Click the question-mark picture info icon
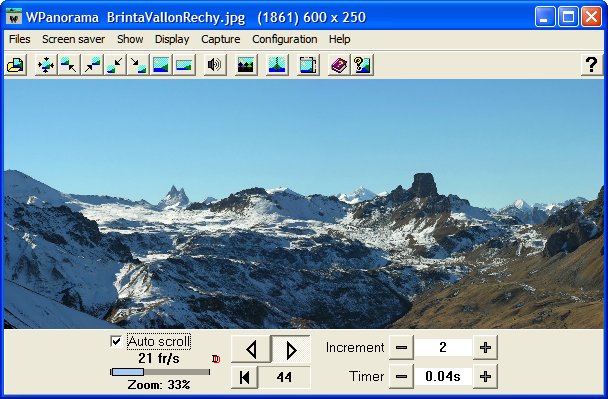 click(362, 65)
